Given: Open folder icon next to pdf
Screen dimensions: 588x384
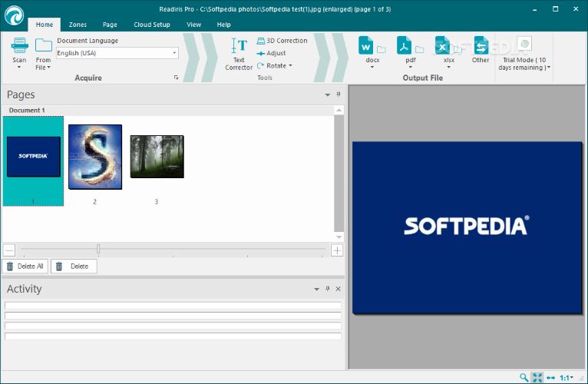Looking at the screenshot, I should (x=420, y=49).
